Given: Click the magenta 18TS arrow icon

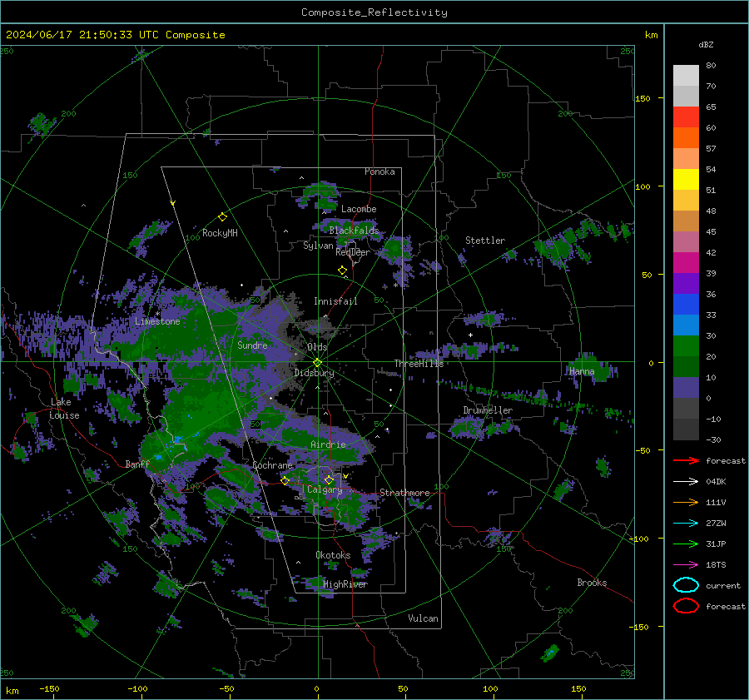Looking at the screenshot, I should tap(686, 565).
